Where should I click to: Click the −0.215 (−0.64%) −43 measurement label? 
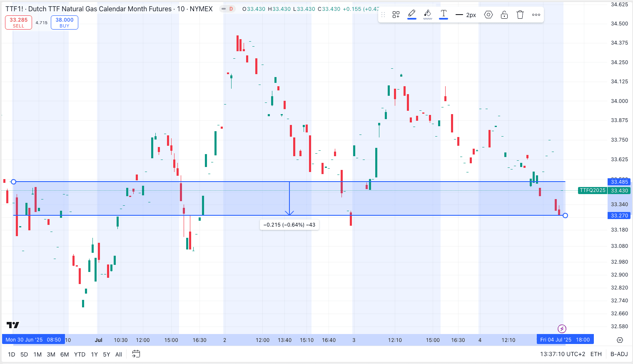point(289,224)
